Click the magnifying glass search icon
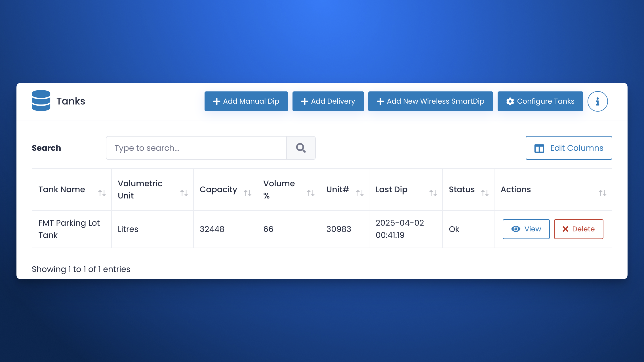 coord(301,148)
